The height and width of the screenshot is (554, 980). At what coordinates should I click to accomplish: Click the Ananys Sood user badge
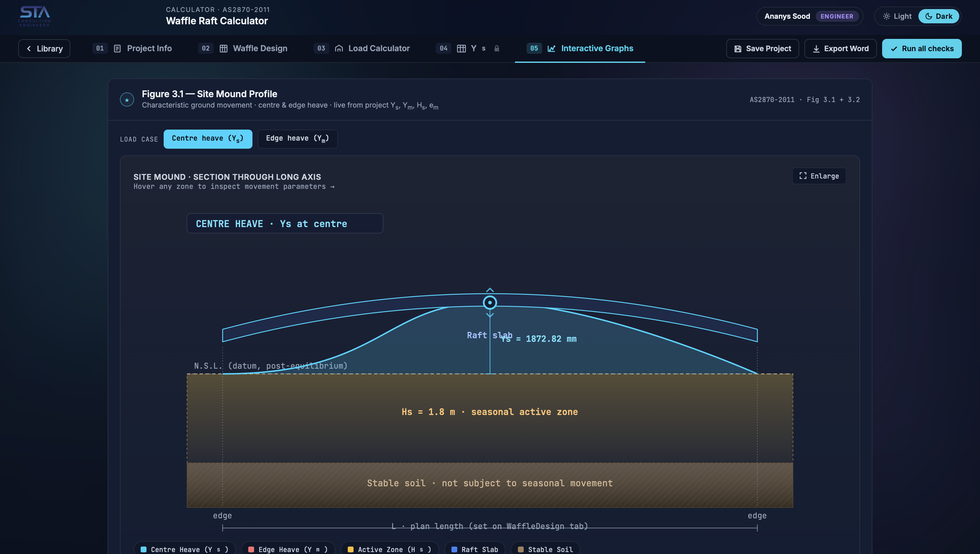pyautogui.click(x=810, y=17)
